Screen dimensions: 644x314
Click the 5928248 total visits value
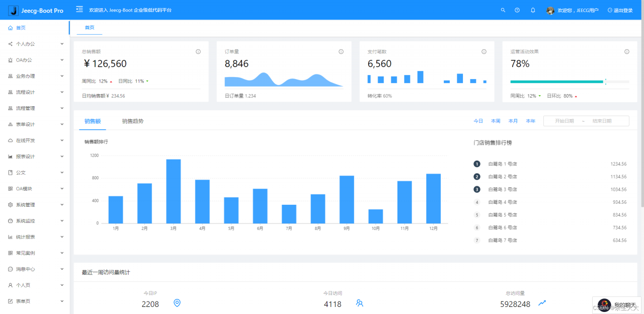point(515,304)
